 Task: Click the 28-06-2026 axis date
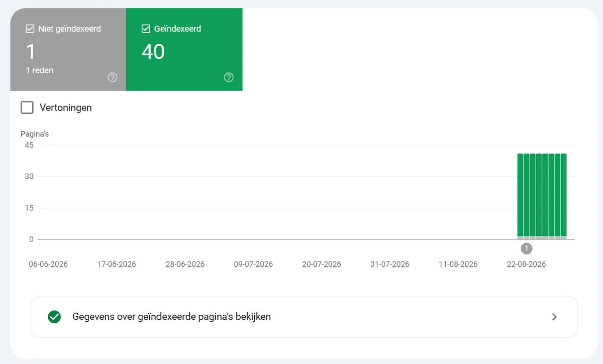pos(185,265)
